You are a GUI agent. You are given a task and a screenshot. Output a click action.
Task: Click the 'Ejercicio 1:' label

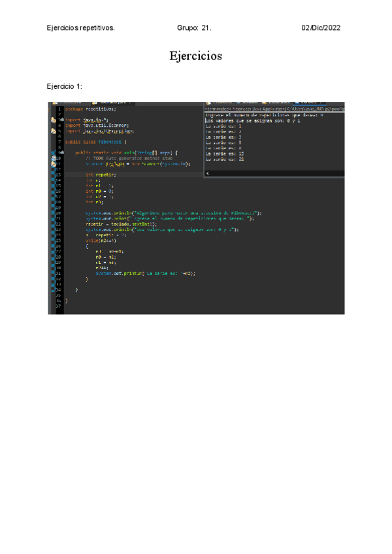[x=64, y=86]
